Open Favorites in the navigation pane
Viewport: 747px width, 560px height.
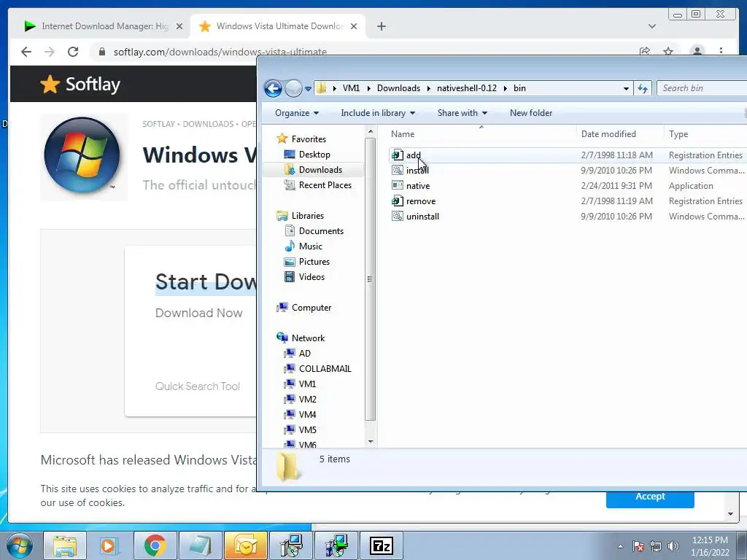click(x=309, y=139)
